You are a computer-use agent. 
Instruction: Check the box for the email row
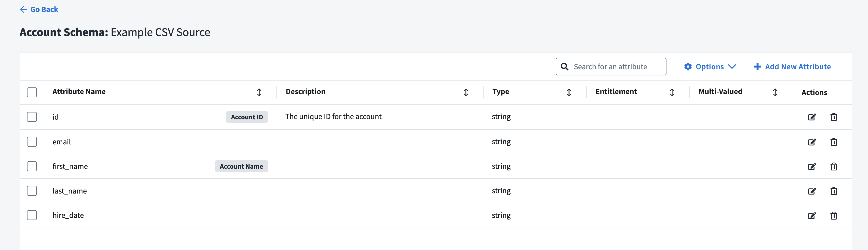[32, 141]
